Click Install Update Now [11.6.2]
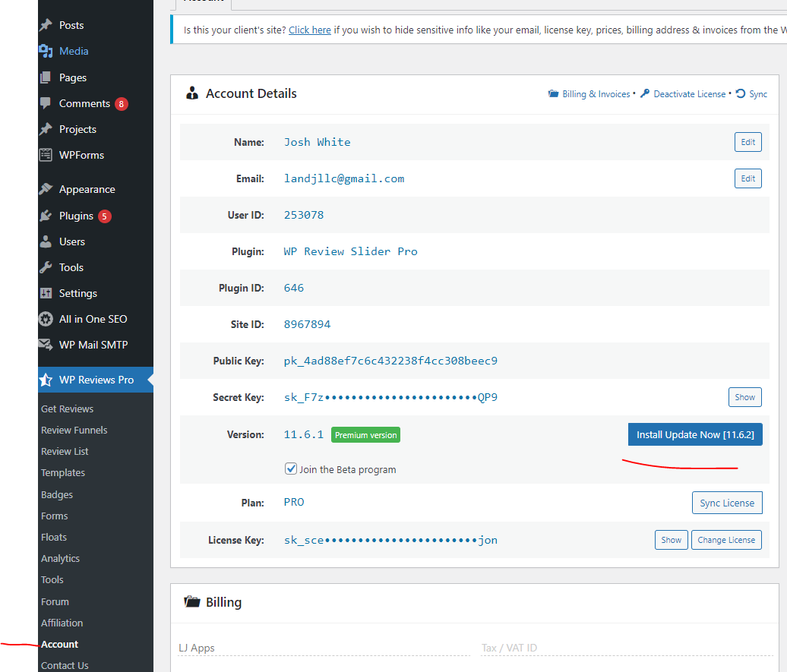 click(x=695, y=434)
